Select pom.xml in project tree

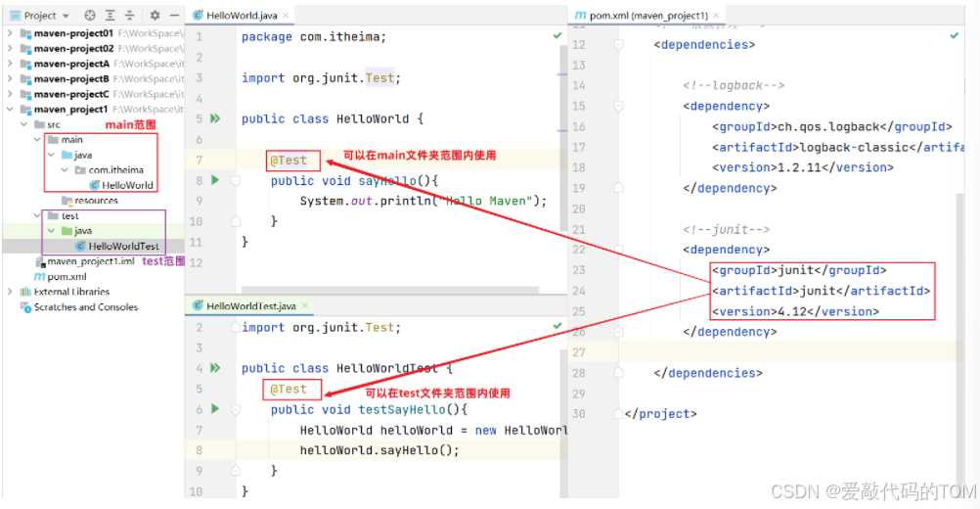click(x=61, y=276)
